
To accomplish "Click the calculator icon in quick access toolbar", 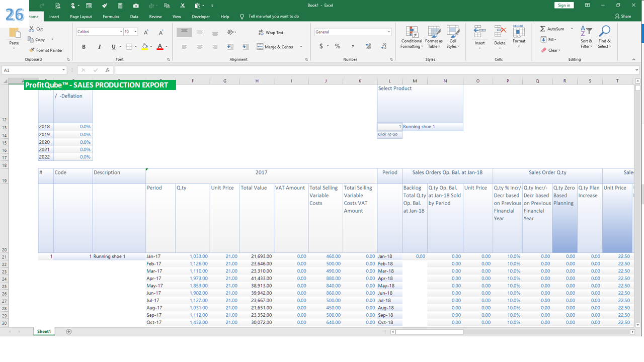I will [120, 6].
